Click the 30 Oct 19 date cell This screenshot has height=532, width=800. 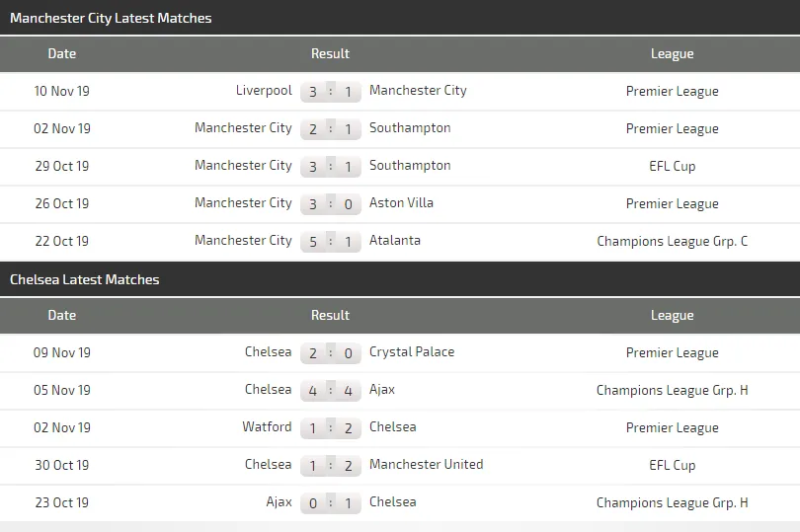coord(61,465)
